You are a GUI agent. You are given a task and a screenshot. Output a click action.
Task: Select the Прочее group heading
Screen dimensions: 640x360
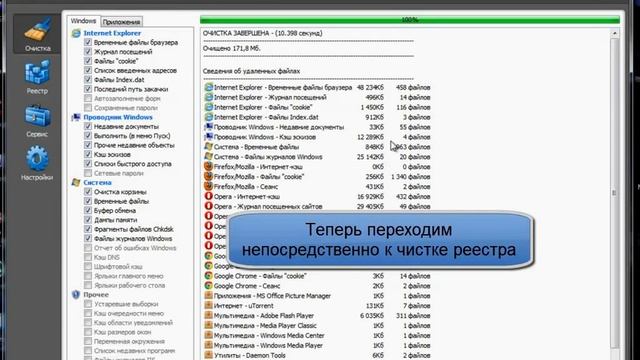click(x=96, y=294)
